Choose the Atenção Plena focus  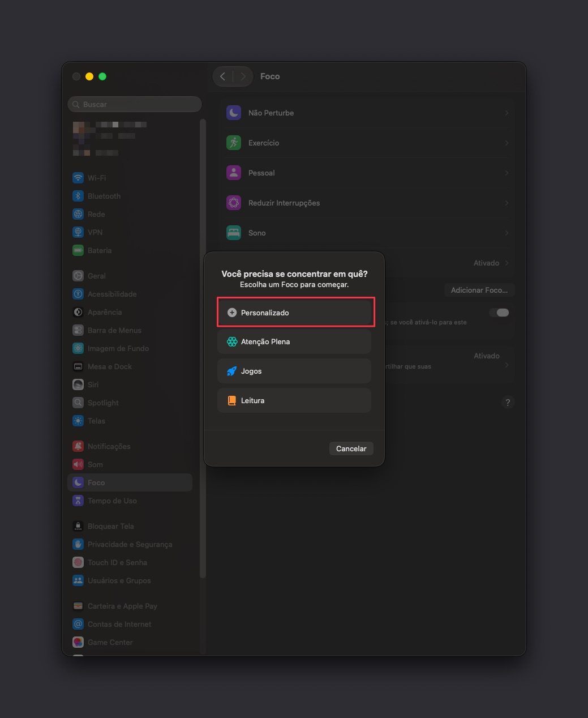[x=294, y=341]
